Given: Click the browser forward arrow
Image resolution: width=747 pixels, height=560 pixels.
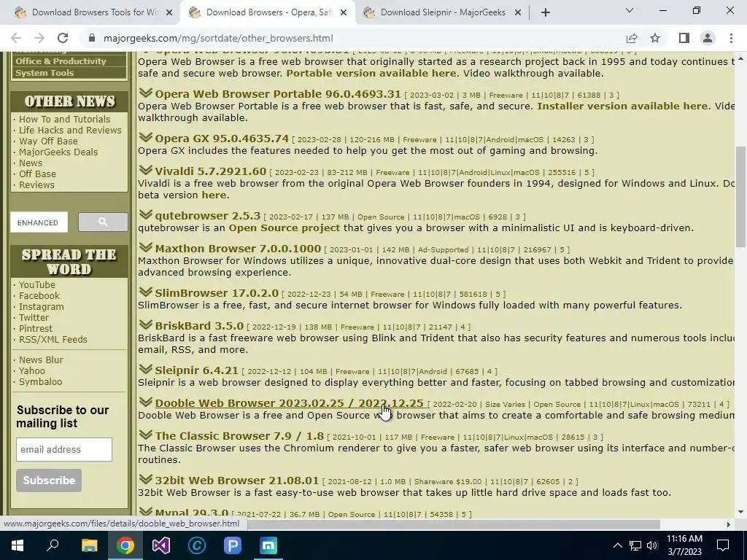Looking at the screenshot, I should pos(39,38).
